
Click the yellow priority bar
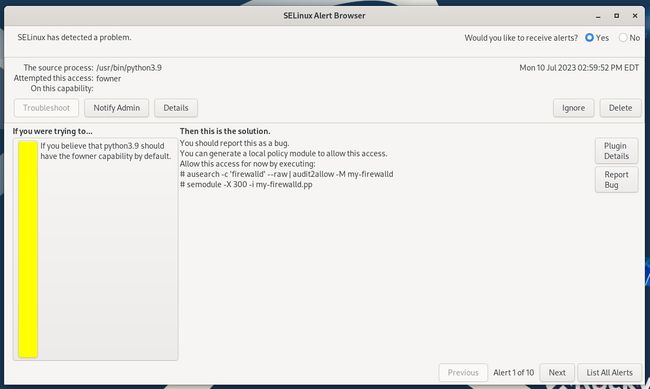[28, 249]
